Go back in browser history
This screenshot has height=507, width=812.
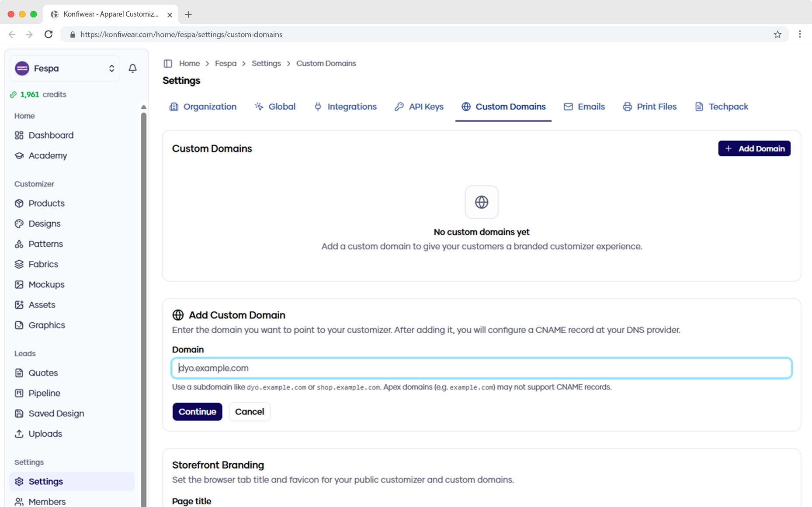point(12,34)
